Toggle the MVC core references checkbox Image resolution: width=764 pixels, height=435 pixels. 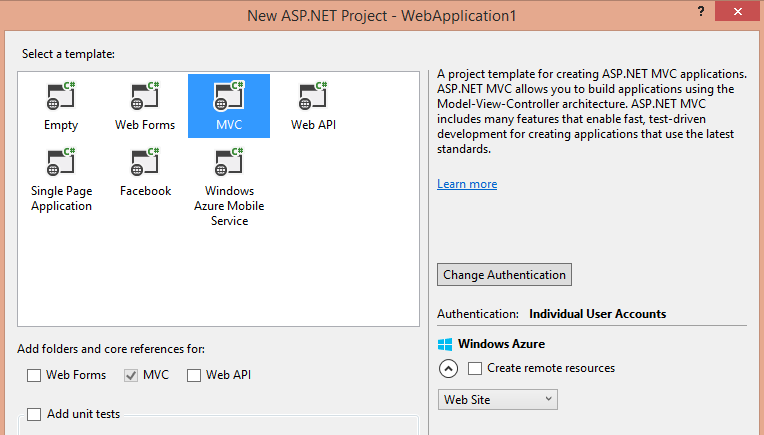(131, 375)
